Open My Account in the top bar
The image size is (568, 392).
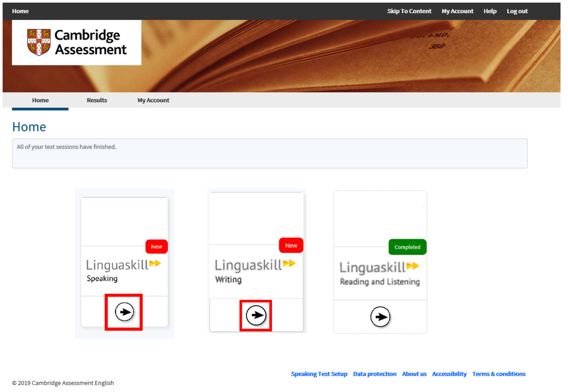tap(457, 11)
